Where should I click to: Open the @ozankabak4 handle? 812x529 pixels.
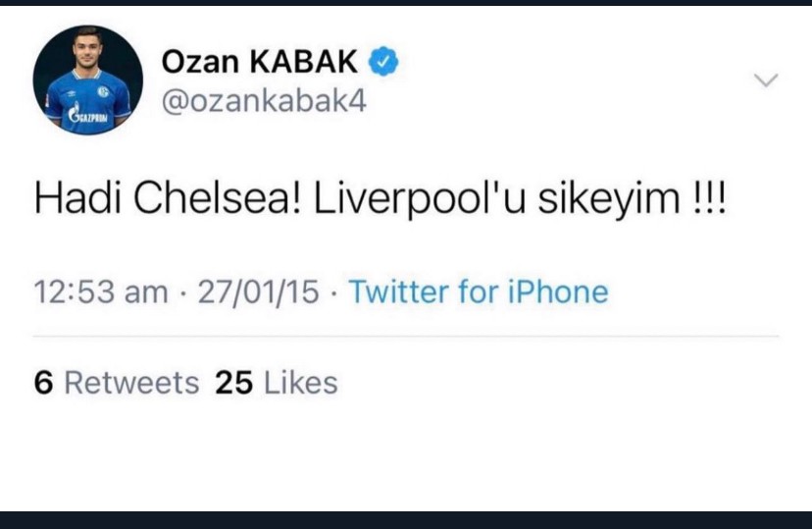pyautogui.click(x=263, y=101)
